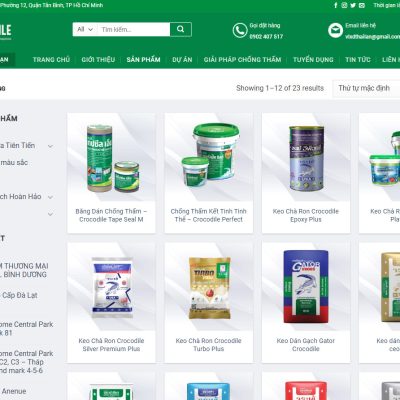Select the Crocodile Tape Seal M product image

(111, 157)
